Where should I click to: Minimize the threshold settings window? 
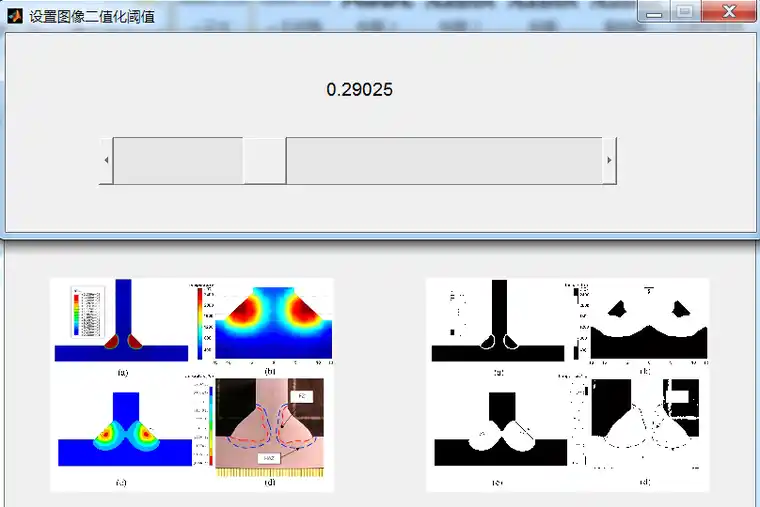tap(654, 12)
